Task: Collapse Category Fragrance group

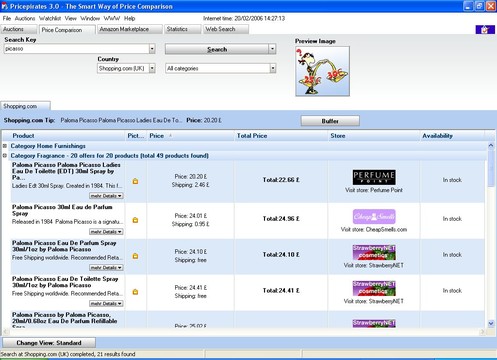Action: (5, 155)
